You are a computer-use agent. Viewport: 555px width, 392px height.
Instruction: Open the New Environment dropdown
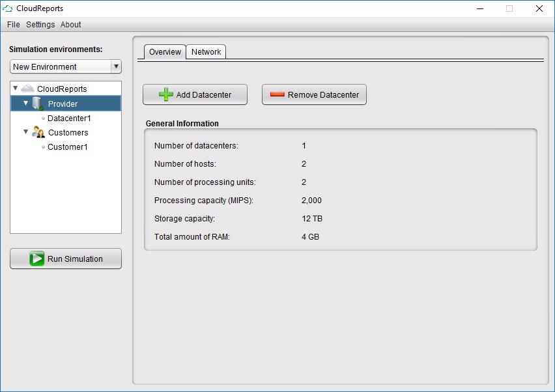pyautogui.click(x=66, y=66)
